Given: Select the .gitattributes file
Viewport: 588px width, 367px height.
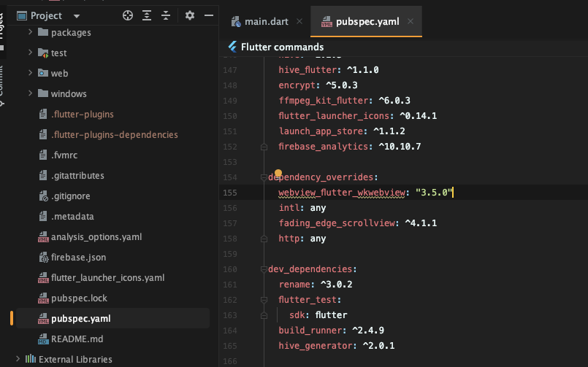Looking at the screenshot, I should [77, 176].
